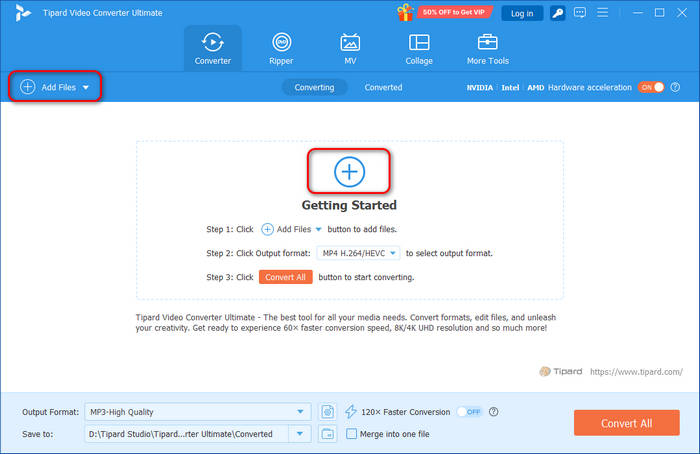This screenshot has height=454, width=700.
Task: Open the Ripper module
Action: click(282, 48)
